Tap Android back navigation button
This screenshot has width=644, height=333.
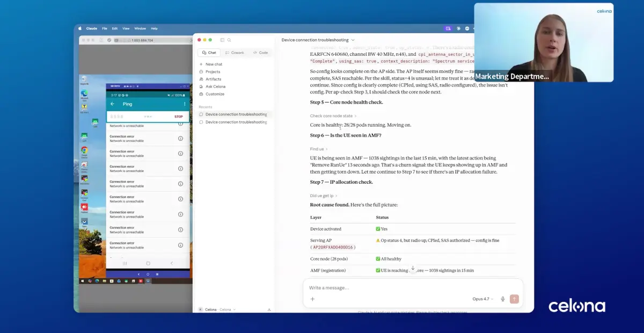click(172, 263)
